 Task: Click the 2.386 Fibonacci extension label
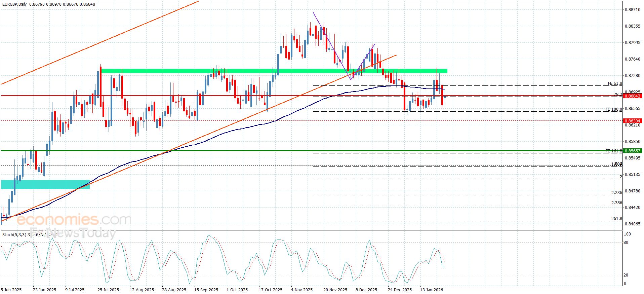(x=616, y=203)
